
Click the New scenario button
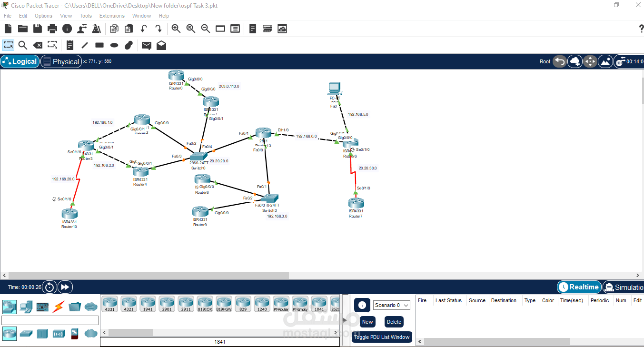pos(367,322)
